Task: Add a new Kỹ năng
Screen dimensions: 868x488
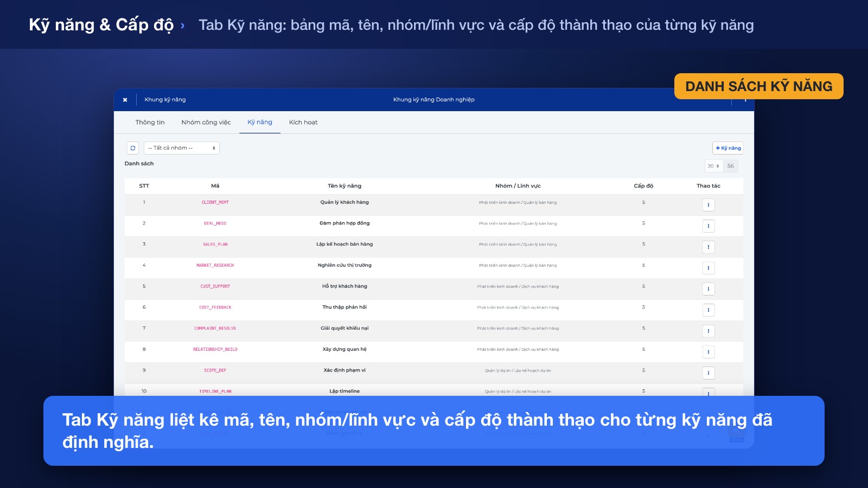Action: coord(728,148)
